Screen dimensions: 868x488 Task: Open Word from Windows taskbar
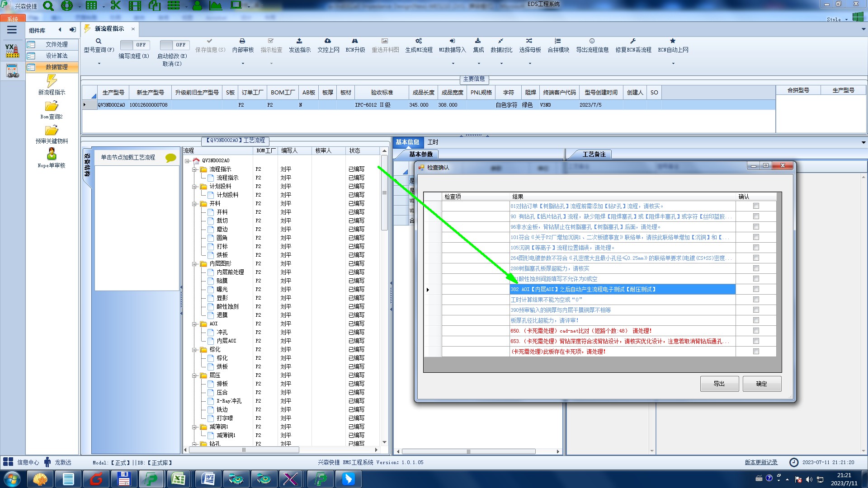pyautogui.click(x=208, y=479)
